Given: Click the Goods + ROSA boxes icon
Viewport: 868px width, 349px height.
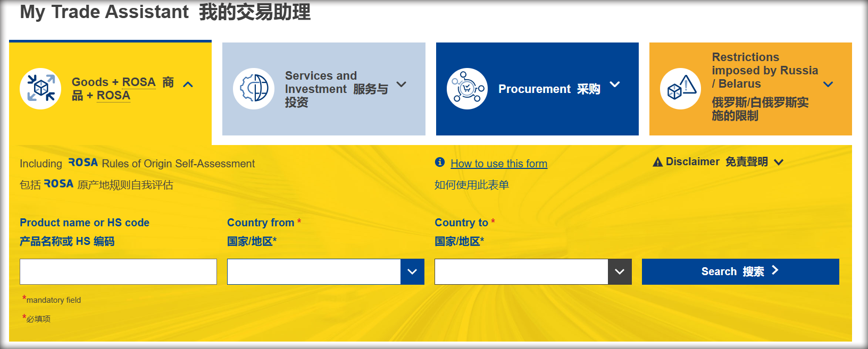Looking at the screenshot, I should coord(40,89).
